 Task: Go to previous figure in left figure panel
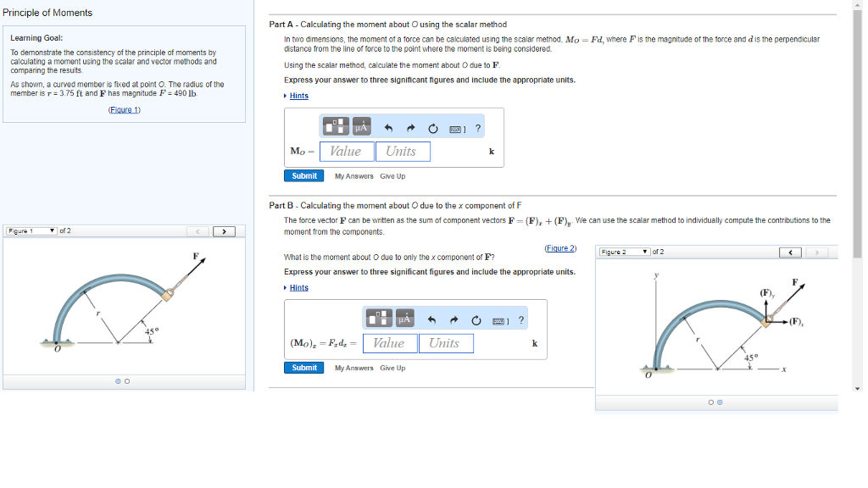click(198, 231)
